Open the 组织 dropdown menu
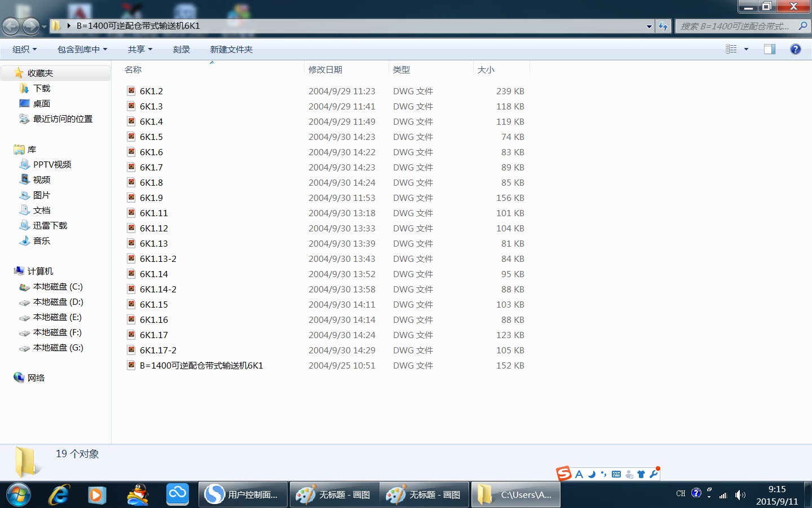The width and height of the screenshot is (812, 508). pyautogui.click(x=24, y=49)
